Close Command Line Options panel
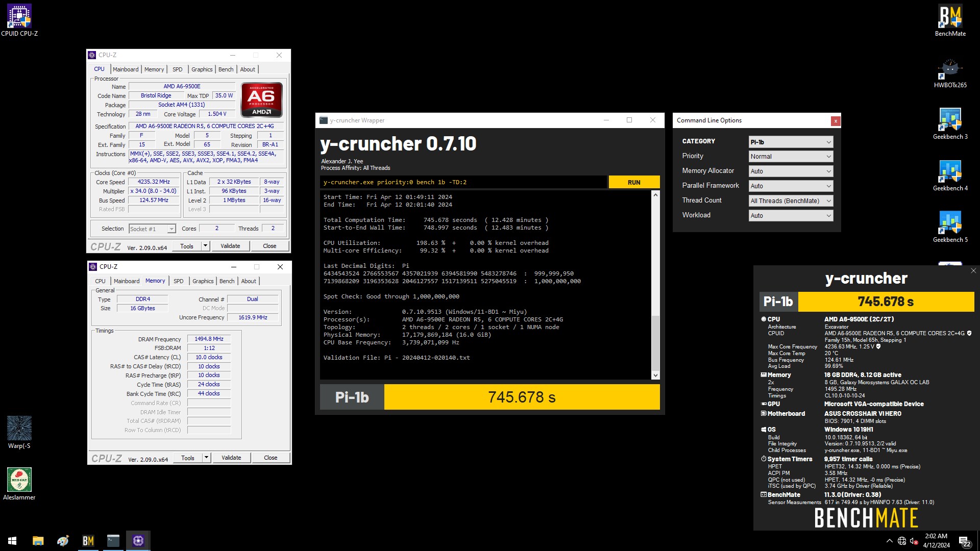Image resolution: width=980 pixels, height=551 pixels. point(835,121)
